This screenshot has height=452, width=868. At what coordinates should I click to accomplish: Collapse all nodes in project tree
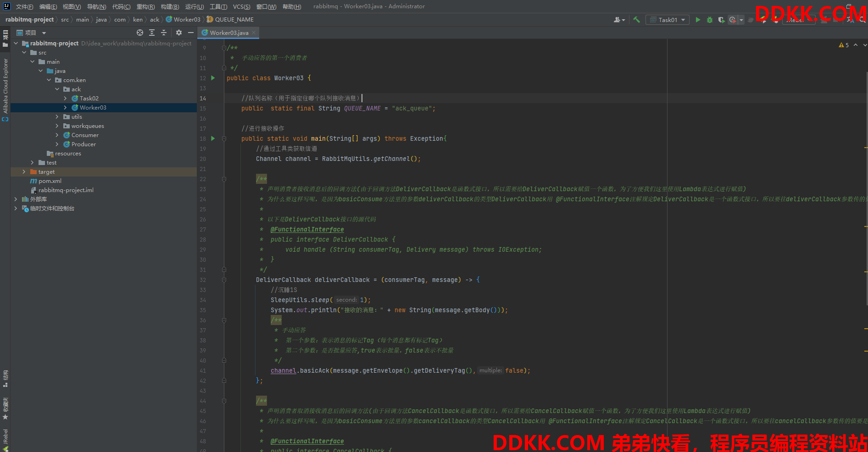pos(164,33)
